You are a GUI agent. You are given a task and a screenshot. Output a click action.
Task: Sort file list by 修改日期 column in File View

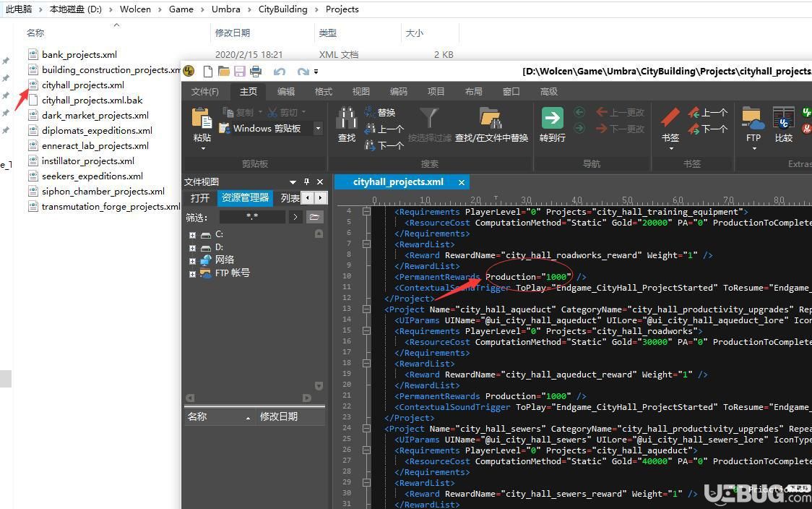290,416
